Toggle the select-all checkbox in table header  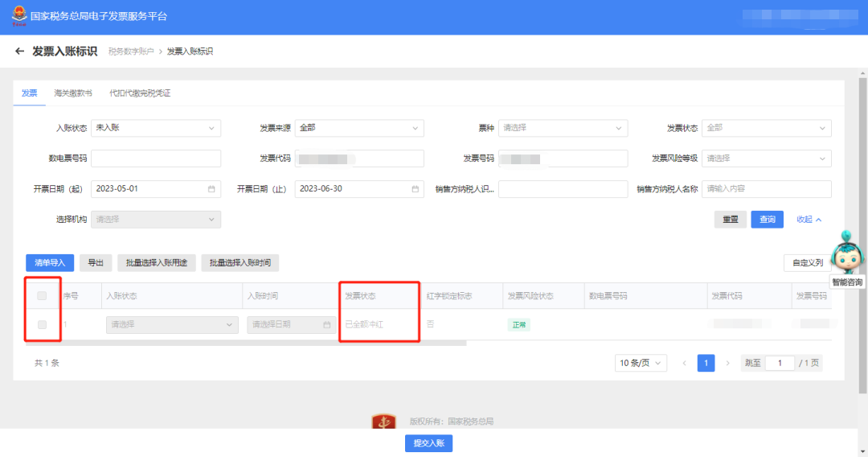(42, 296)
